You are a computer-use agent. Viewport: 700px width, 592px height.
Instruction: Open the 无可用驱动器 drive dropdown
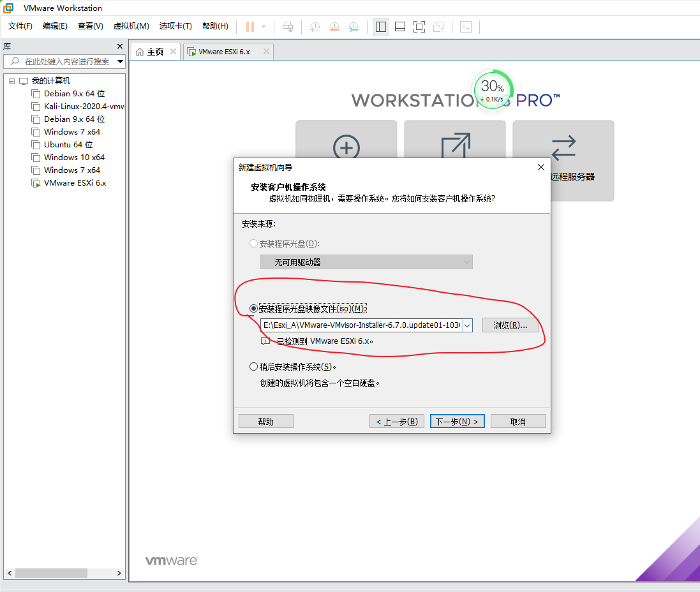point(366,262)
